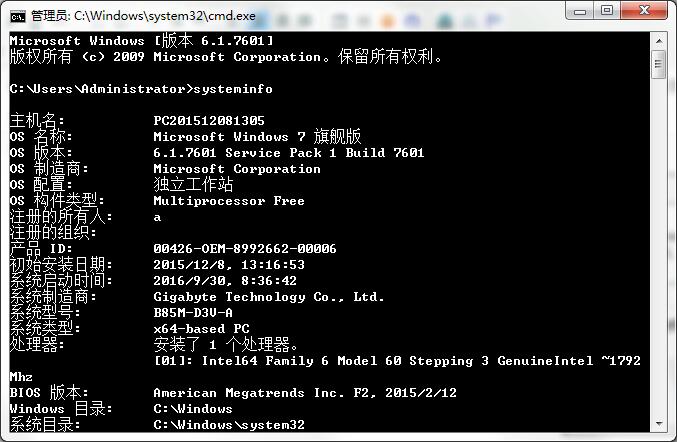Maximize the cmd.exe window

click(x=607, y=10)
